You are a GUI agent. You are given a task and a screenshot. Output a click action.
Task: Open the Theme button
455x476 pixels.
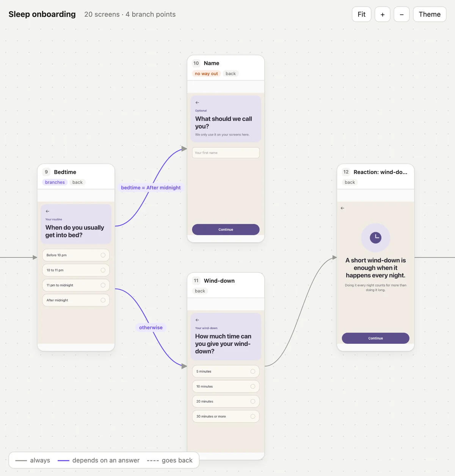(430, 14)
